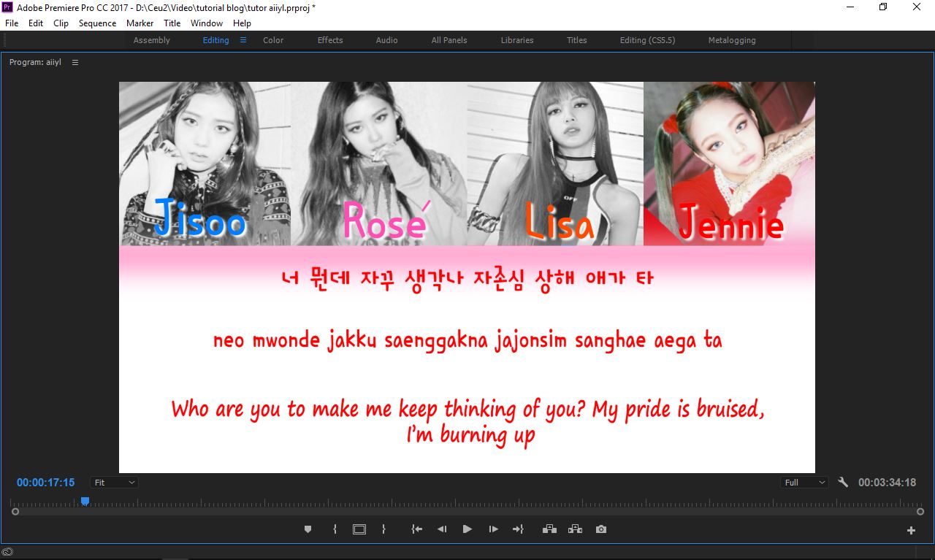Open the File menu

(x=12, y=23)
